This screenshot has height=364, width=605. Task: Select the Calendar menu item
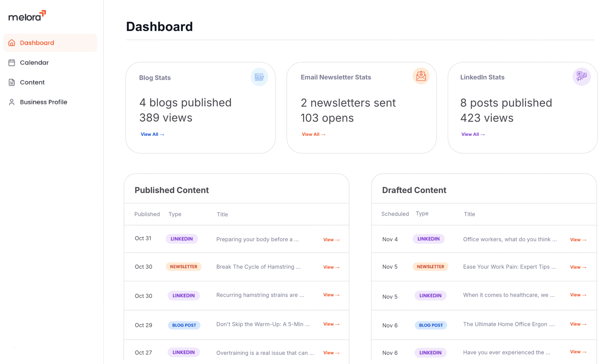[34, 62]
